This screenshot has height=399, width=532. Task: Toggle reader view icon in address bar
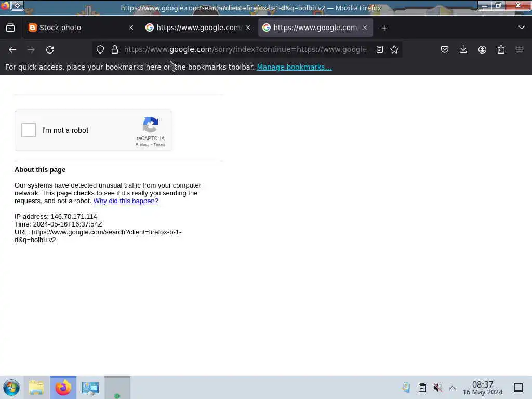pos(380,49)
